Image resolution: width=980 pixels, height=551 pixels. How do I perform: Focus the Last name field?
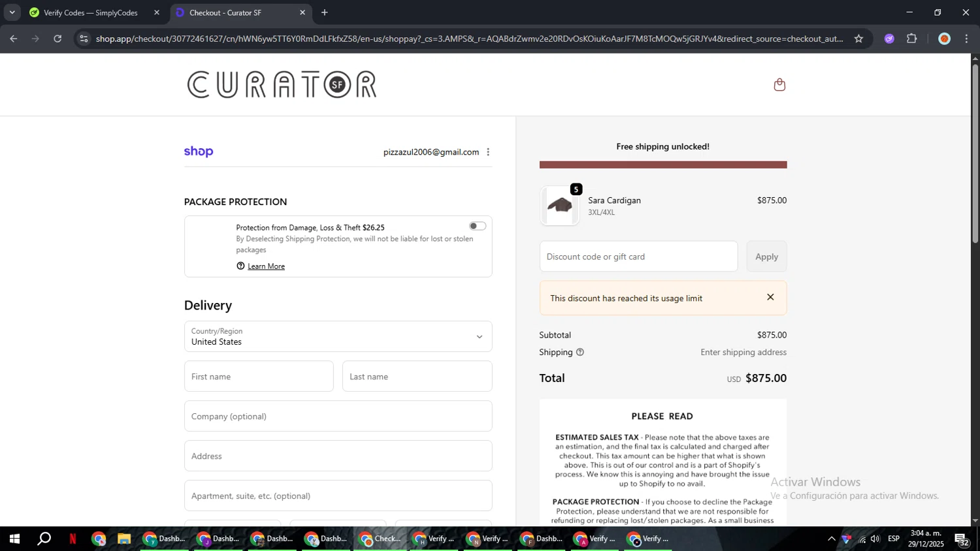point(417,377)
